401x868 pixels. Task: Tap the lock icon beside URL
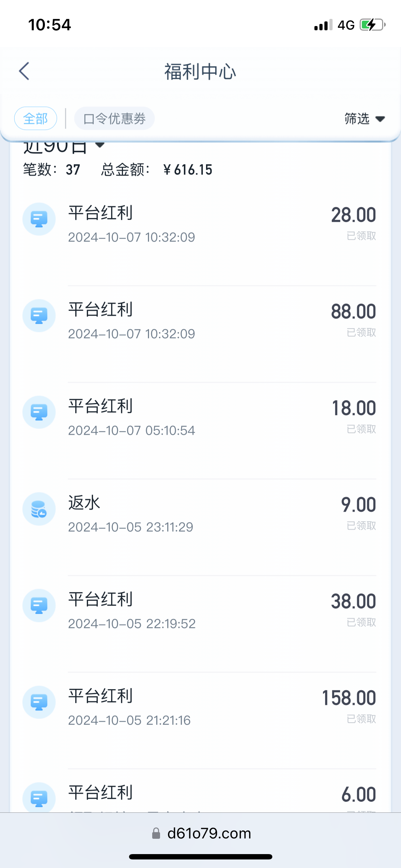pos(156,833)
